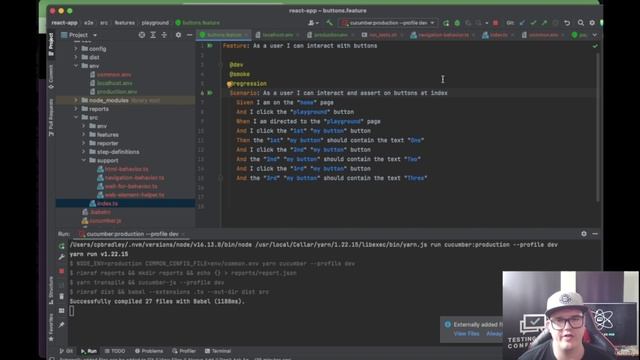Run the cucumber:production configuration from the toolbar
This screenshot has width=640, height=360.
446,23
